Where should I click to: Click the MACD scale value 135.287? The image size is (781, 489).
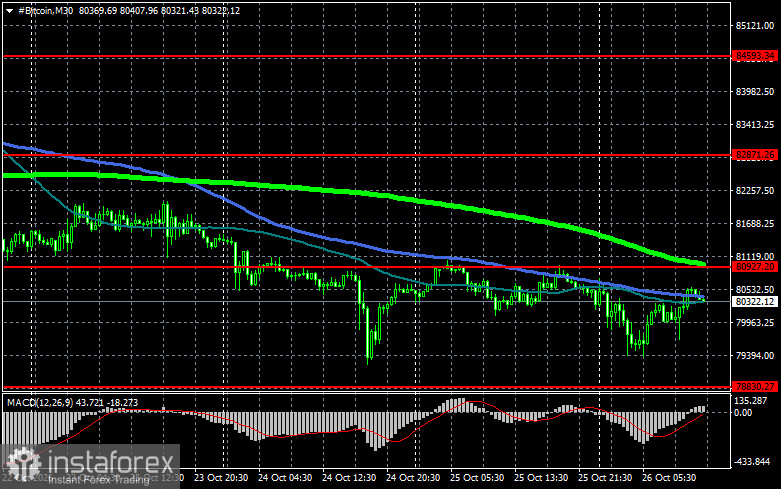[x=750, y=401]
